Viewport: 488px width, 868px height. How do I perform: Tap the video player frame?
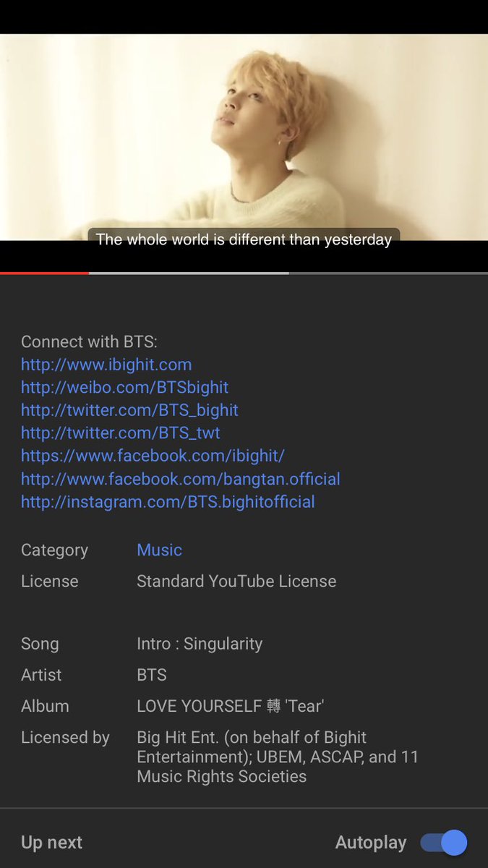(x=244, y=137)
